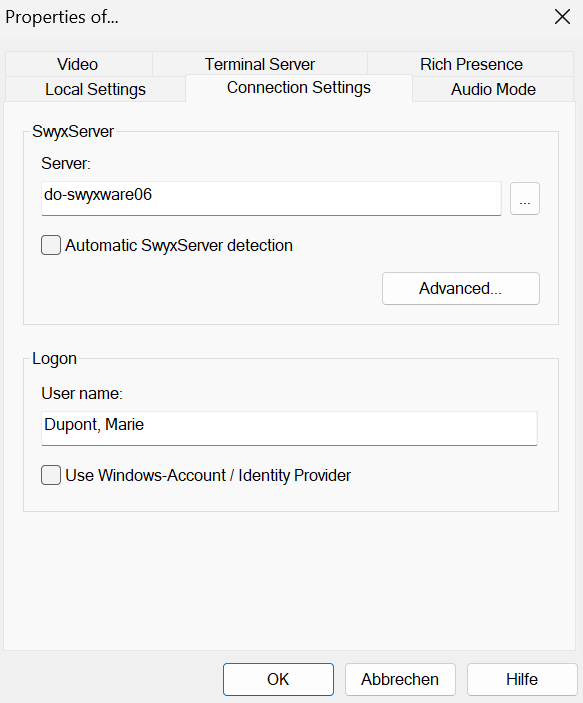
Task: Tick Use Windows-Account / Identity Provider
Action: (51, 475)
